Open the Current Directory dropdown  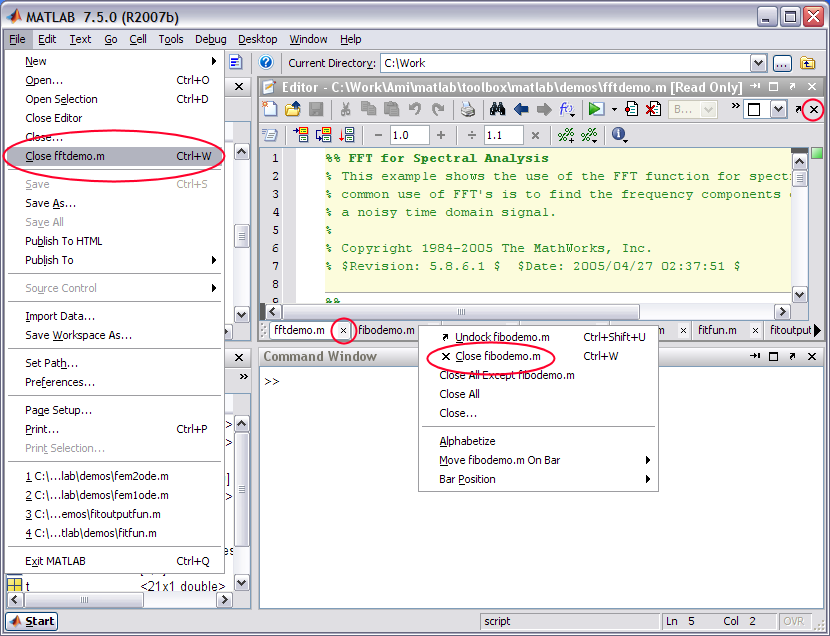tap(759, 62)
